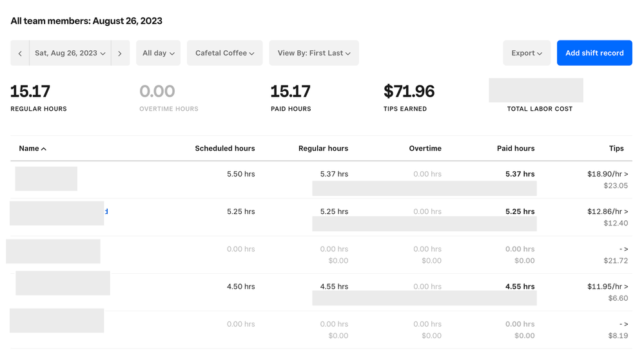Open the team member link in second row

pyautogui.click(x=106, y=211)
